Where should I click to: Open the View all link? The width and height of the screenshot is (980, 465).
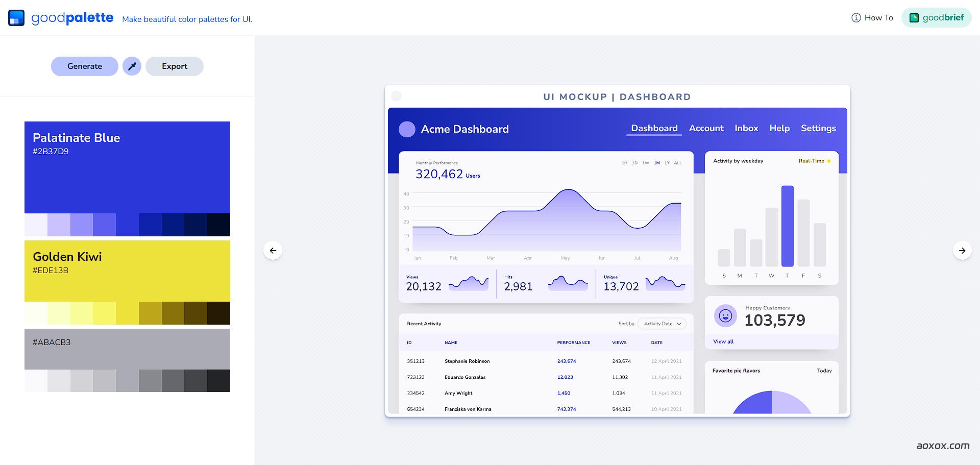[x=723, y=341]
